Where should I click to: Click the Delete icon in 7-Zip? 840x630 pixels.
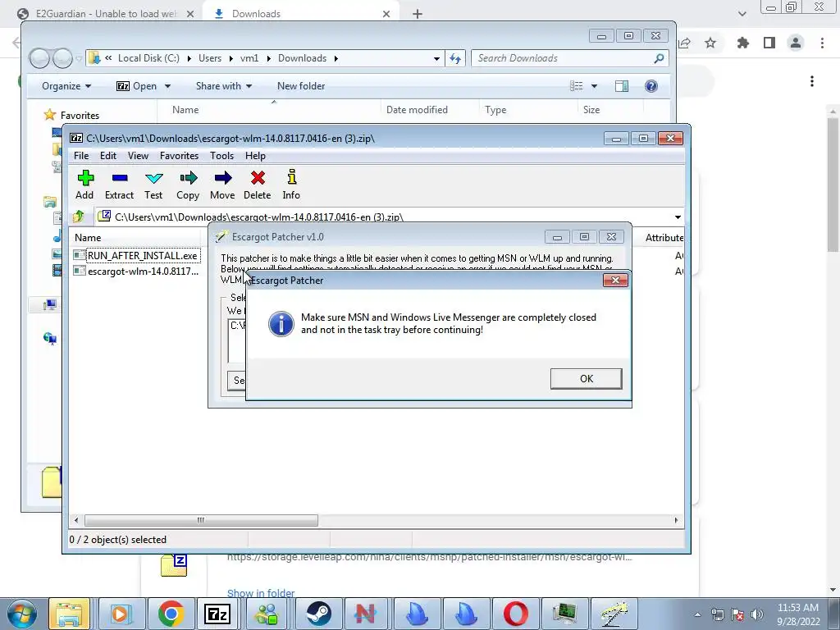pyautogui.click(x=257, y=185)
